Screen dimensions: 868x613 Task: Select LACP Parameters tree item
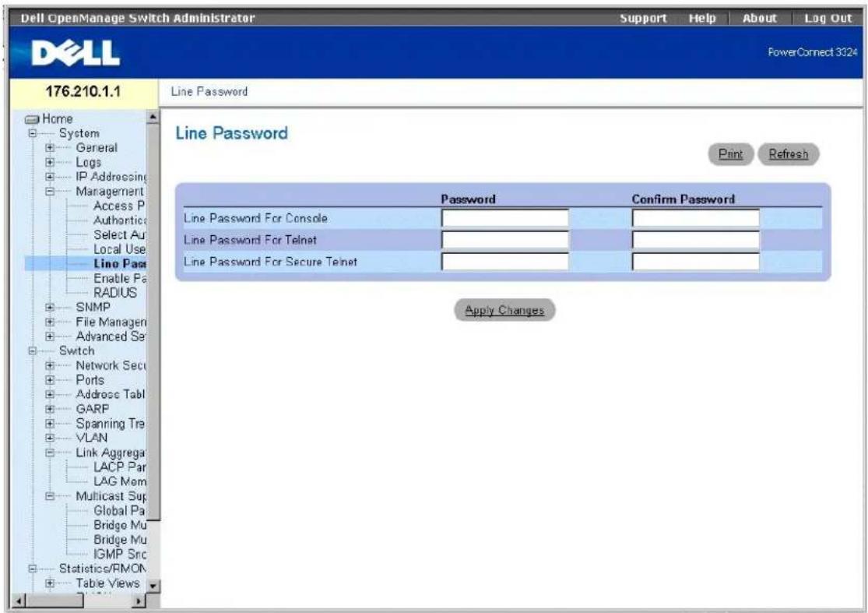120,467
